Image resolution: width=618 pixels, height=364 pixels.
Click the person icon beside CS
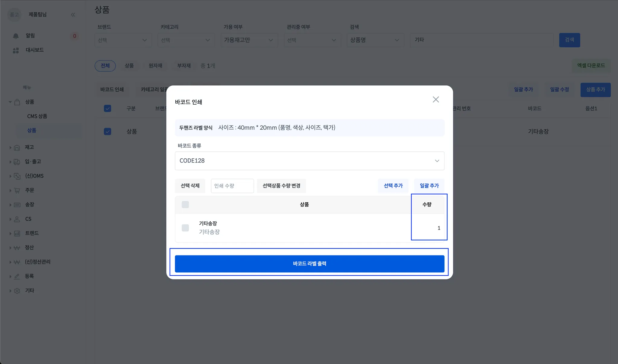(x=17, y=219)
